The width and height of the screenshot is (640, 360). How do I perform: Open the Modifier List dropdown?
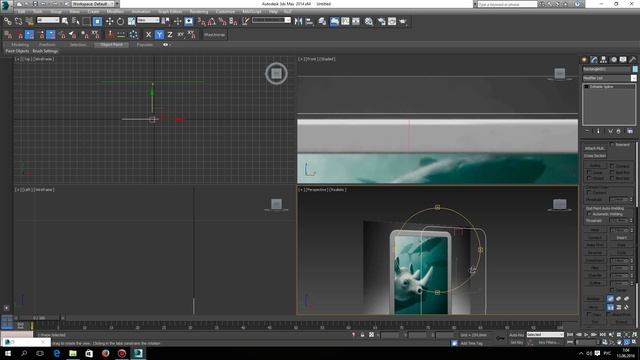coord(609,78)
